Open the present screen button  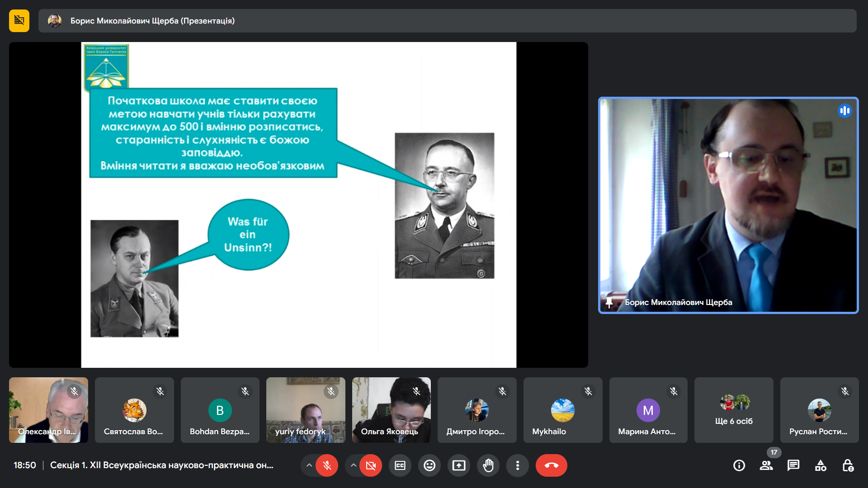tap(458, 465)
